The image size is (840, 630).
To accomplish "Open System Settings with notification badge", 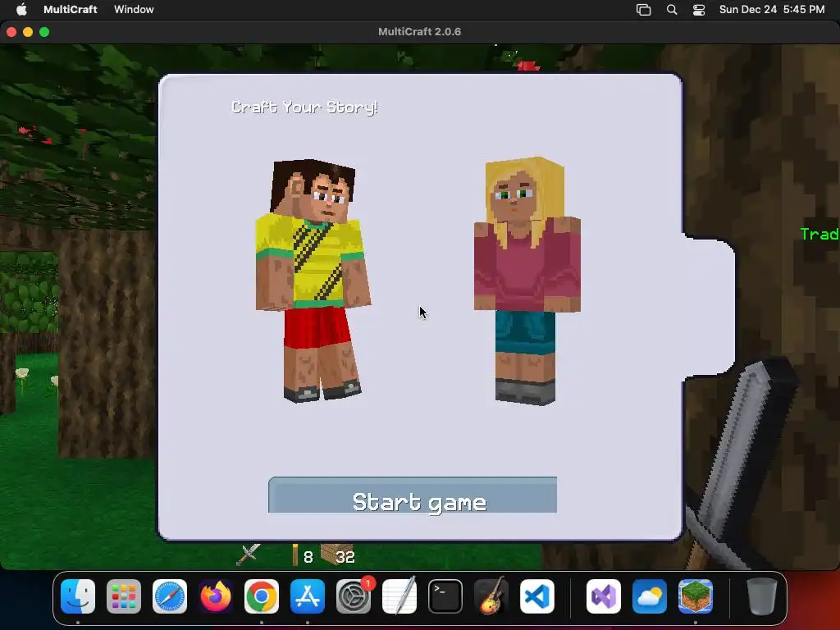I will coord(354,596).
